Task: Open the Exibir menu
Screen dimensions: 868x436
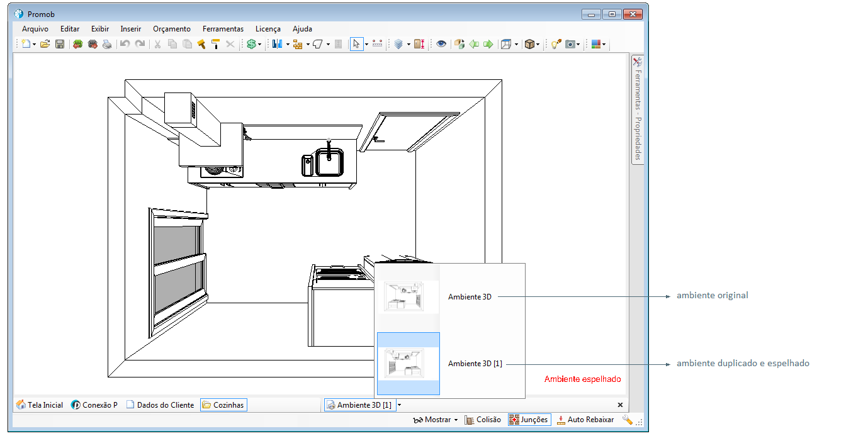Action: click(100, 29)
